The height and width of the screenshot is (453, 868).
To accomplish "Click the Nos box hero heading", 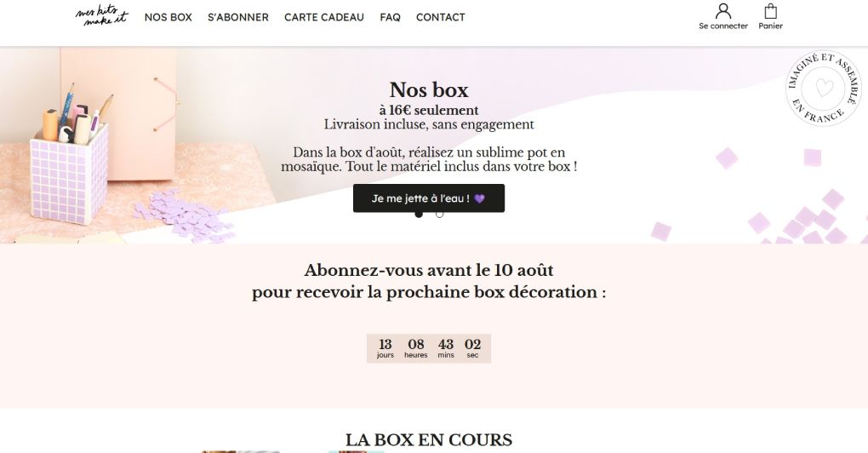I will (429, 89).
